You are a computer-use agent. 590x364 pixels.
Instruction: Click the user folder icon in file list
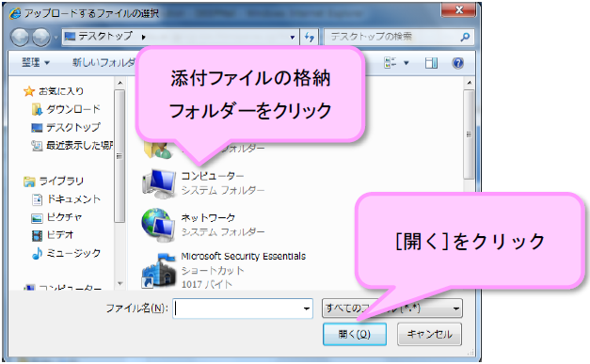(158, 150)
